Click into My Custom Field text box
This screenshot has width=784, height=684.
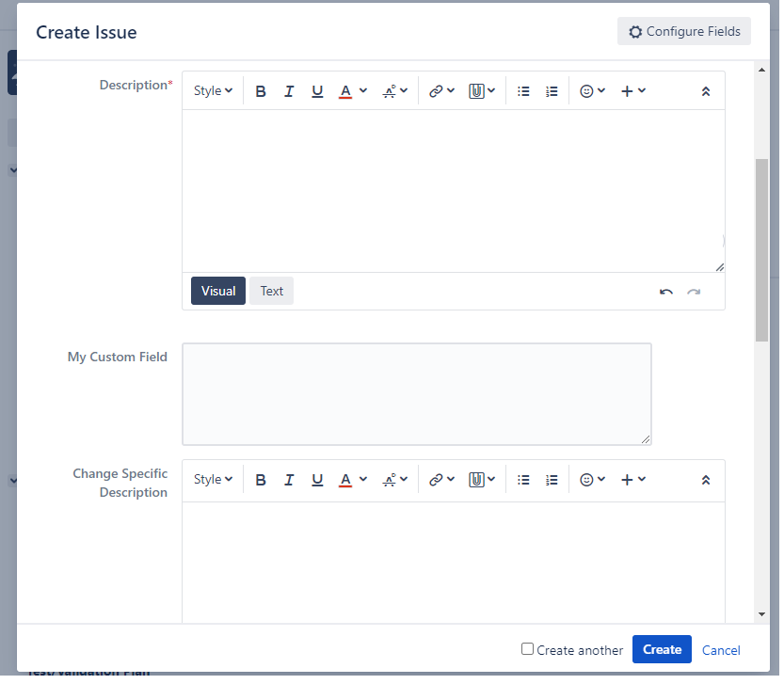coord(417,396)
